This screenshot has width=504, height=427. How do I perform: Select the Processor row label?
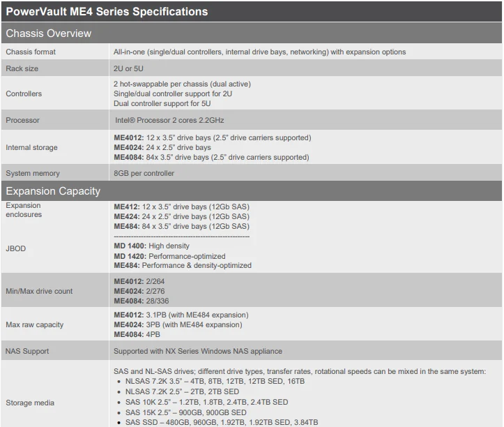[23, 120]
